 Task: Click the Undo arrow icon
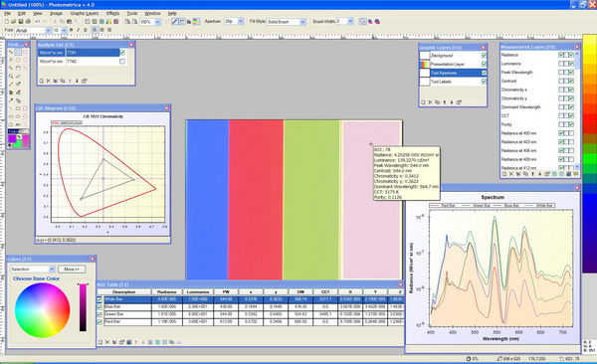[38, 22]
